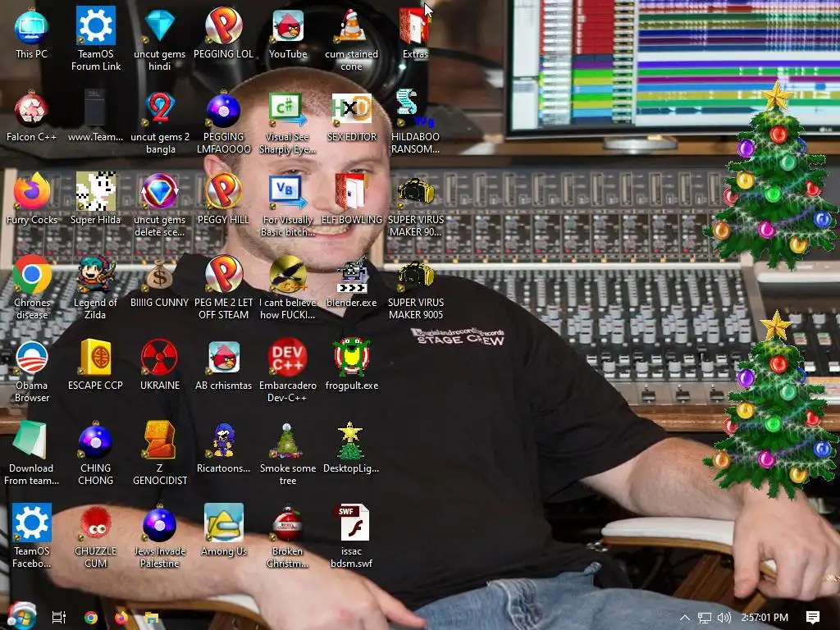Image resolution: width=840 pixels, height=630 pixels.
Task: Select the uncut gems 2 bangla icon
Action: [x=160, y=109]
